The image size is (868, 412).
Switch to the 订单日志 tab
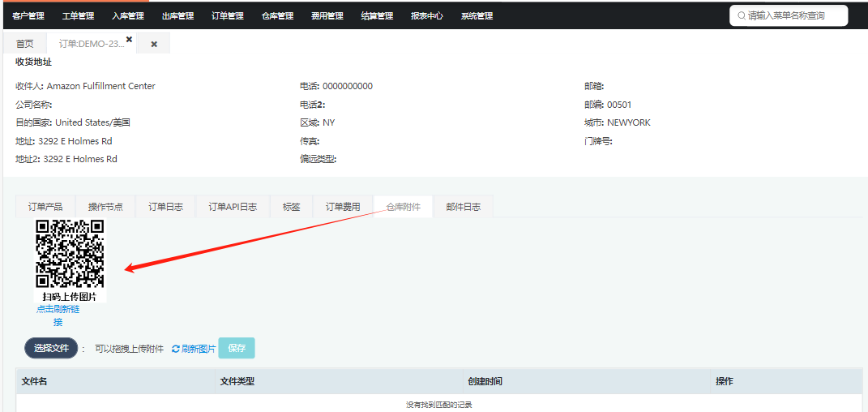(x=165, y=207)
